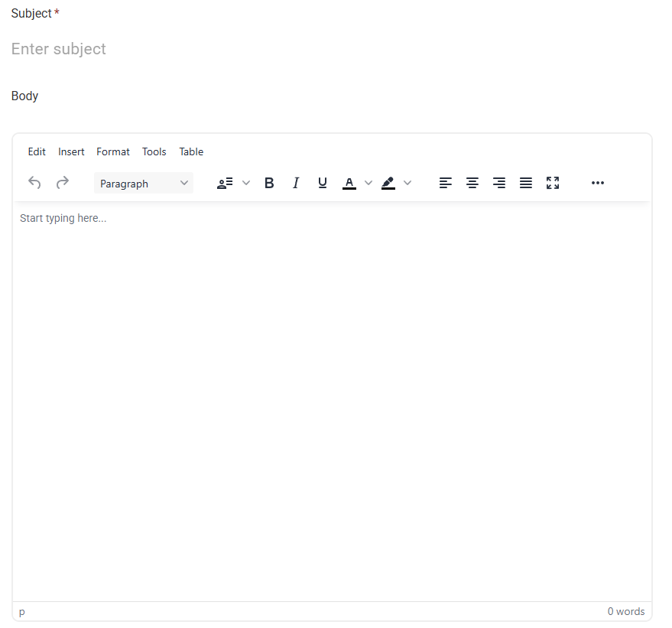Image resolution: width=672 pixels, height=628 pixels.
Task: Open the Table menu
Action: [191, 151]
